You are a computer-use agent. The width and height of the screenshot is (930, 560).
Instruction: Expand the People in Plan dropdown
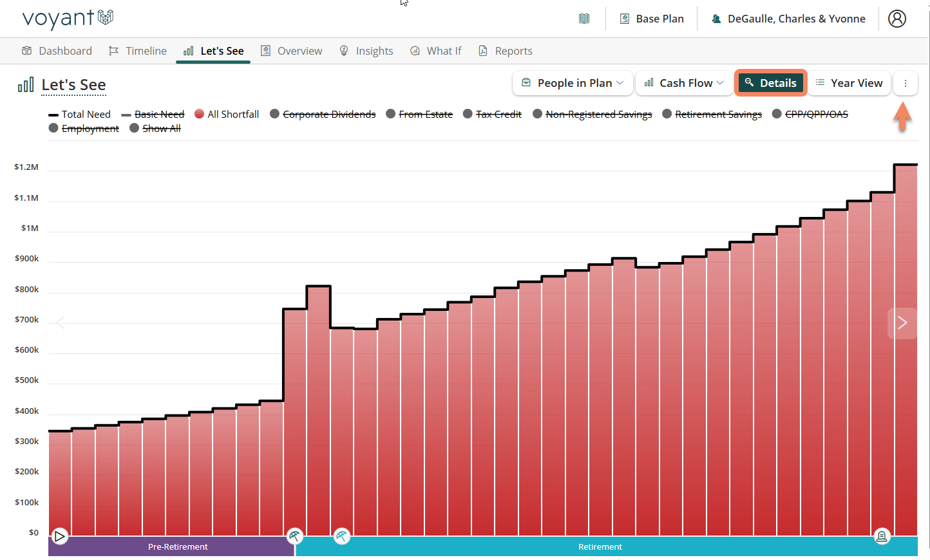573,83
